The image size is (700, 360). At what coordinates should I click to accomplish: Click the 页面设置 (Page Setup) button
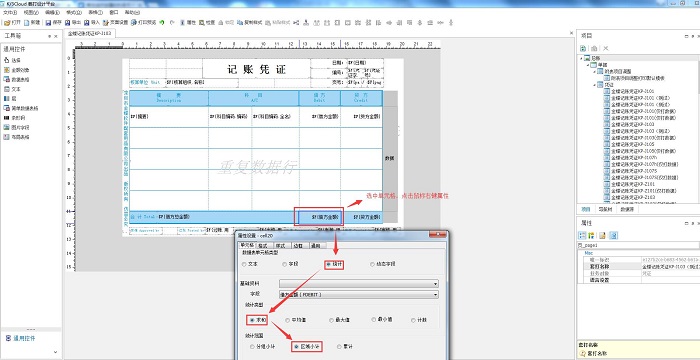coord(116,22)
